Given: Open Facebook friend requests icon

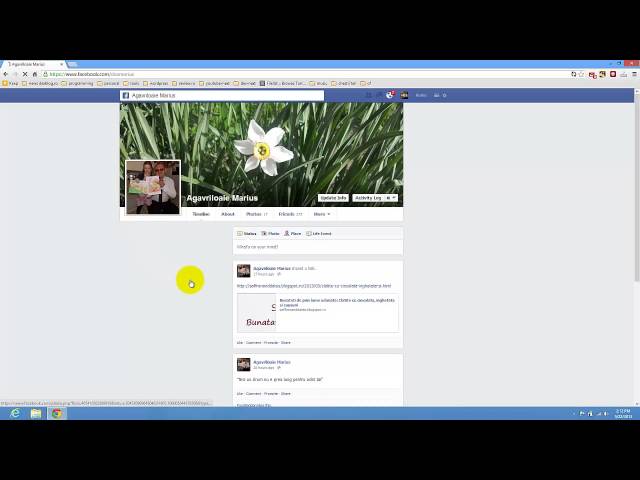Looking at the screenshot, I should click(369, 95).
